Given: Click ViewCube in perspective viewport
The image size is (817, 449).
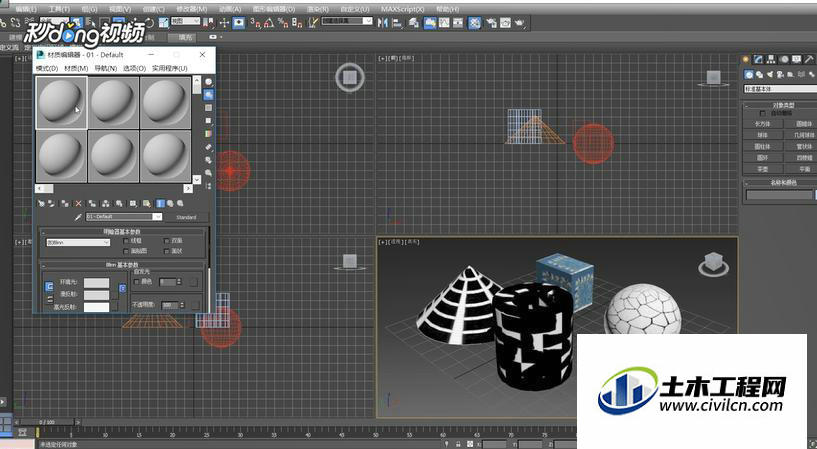Looking at the screenshot, I should 713,263.
